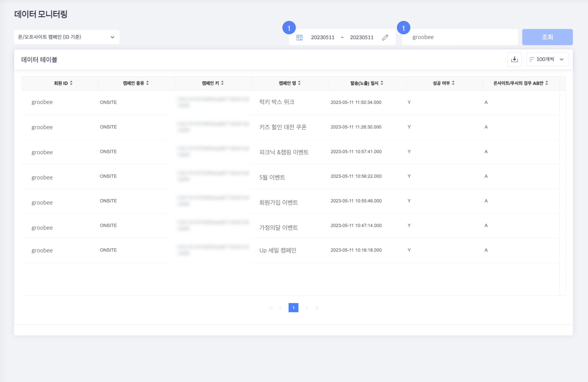Sort by 발송(노출) 일시 column
This screenshot has width=588, height=382.
pos(382,83)
